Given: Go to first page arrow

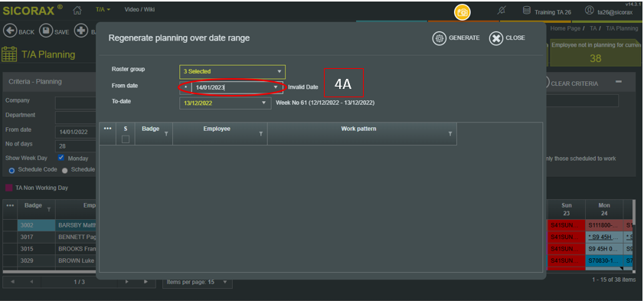Looking at the screenshot, I should (x=12, y=282).
